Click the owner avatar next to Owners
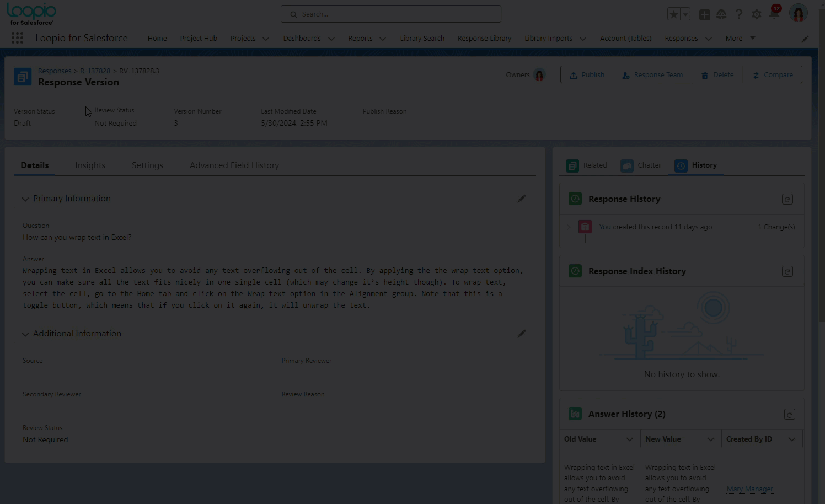This screenshot has height=504, width=825. click(x=539, y=75)
